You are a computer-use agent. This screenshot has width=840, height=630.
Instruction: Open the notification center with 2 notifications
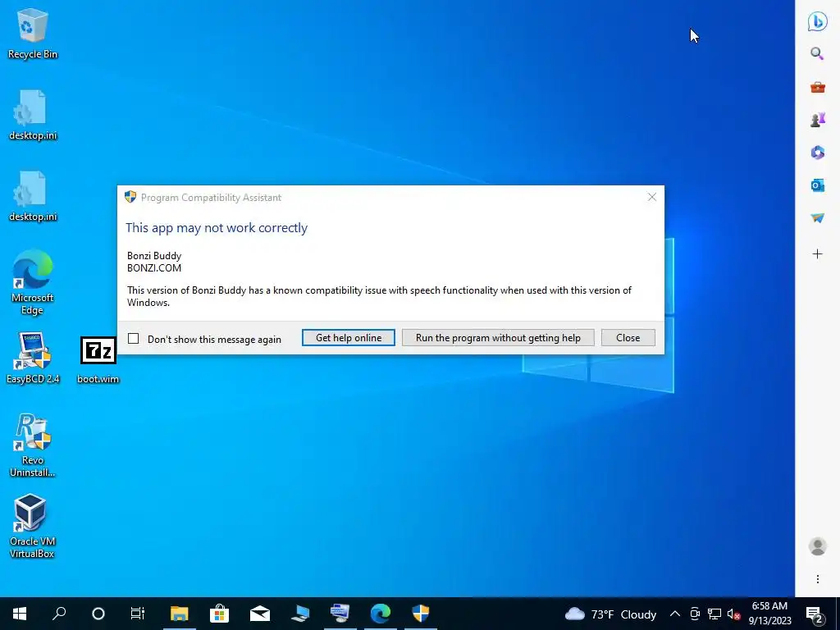tap(815, 614)
